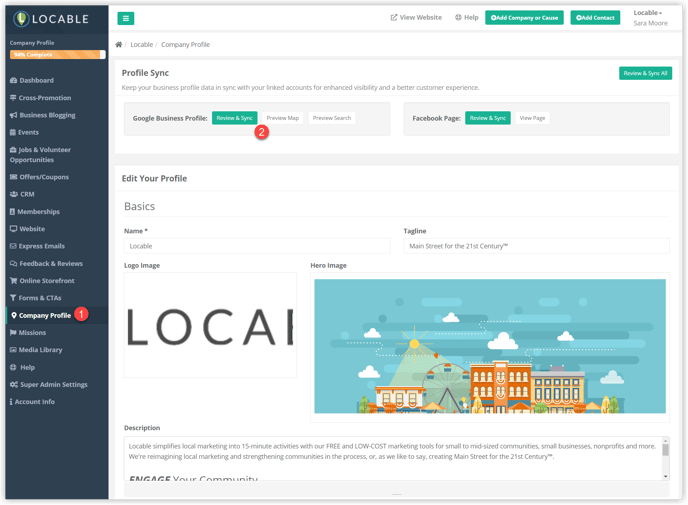This screenshot has width=688, height=505.
Task: Click the Company Profile pin icon
Action: (x=14, y=315)
